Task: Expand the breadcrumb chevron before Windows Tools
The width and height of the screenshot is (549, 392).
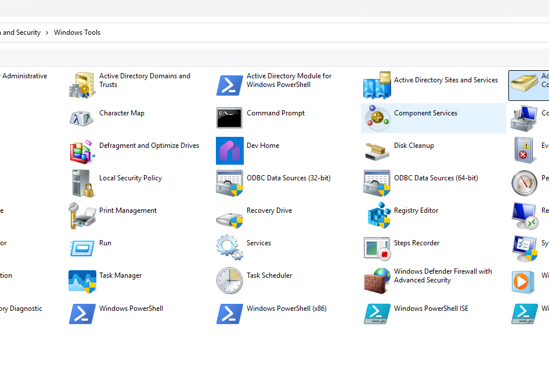Action: 47,32
